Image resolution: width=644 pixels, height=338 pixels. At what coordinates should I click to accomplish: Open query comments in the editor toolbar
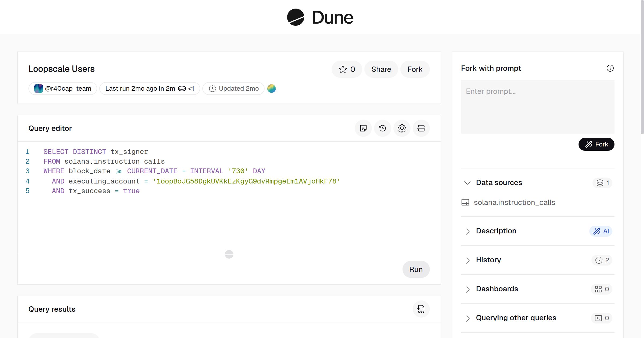(363, 128)
